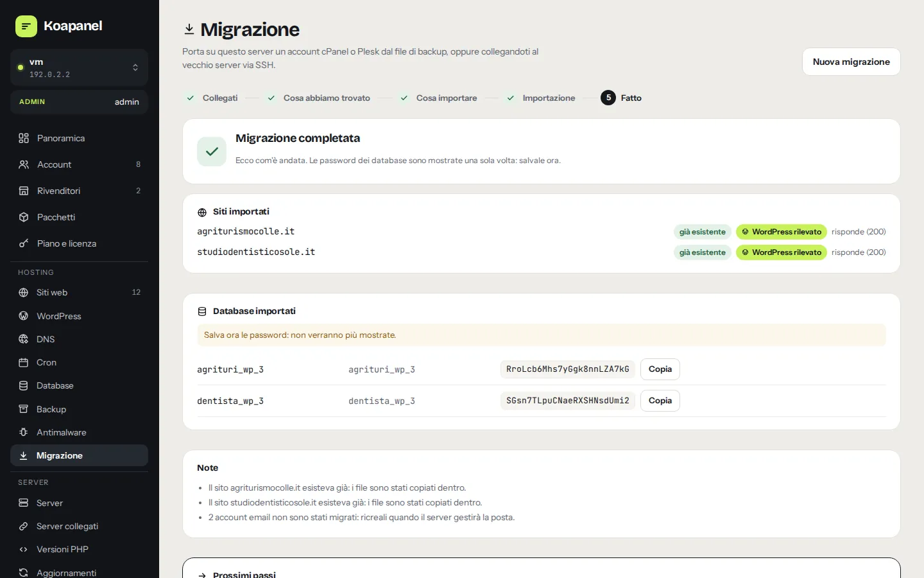Click the Prossimi passi arrow icon

(x=202, y=575)
